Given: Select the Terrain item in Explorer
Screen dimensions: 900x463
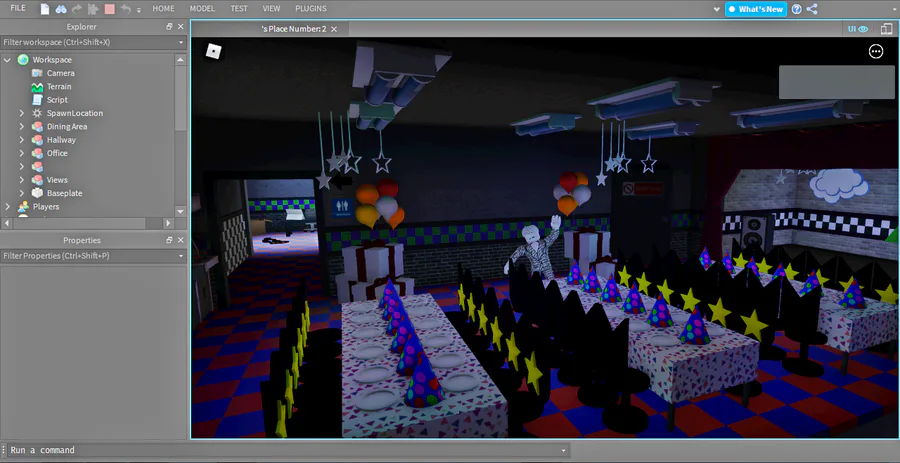Looking at the screenshot, I should point(59,87).
